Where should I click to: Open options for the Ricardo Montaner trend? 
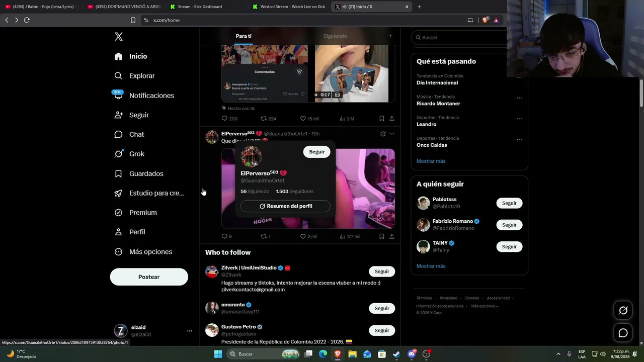tap(519, 98)
